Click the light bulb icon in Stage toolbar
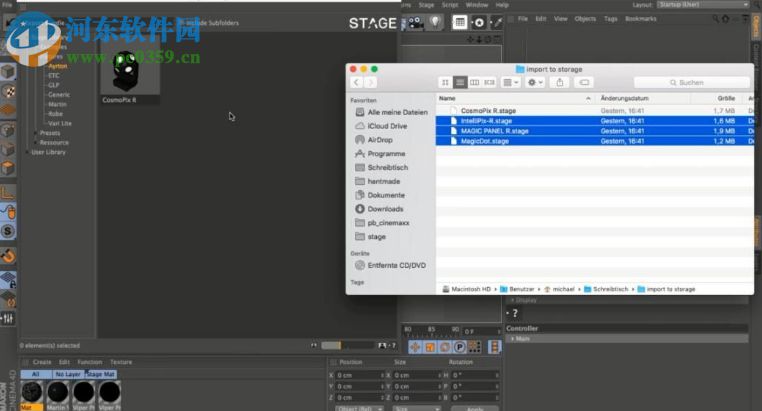This screenshot has width=762, height=411. [x=435, y=22]
